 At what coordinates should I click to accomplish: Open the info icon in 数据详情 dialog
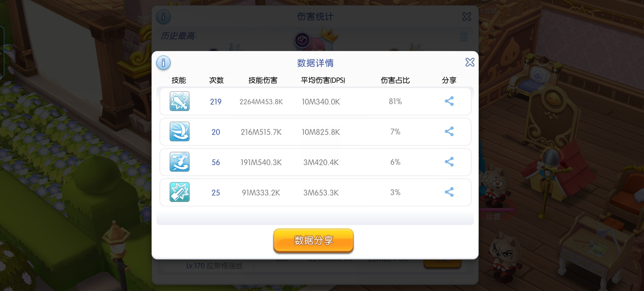point(163,63)
